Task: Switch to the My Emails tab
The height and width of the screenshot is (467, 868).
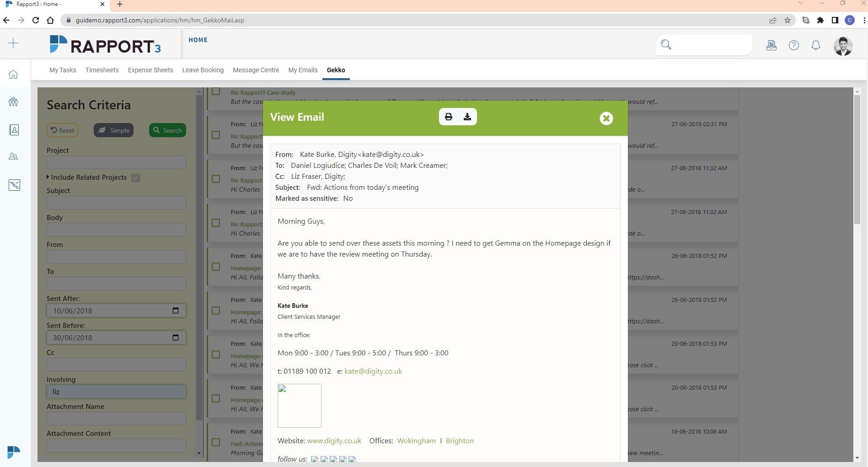Action: pyautogui.click(x=302, y=70)
